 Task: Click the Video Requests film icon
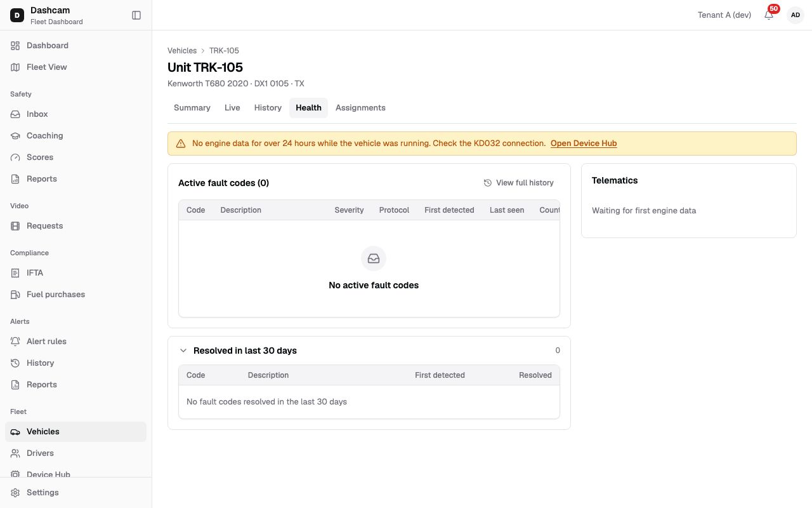[15, 226]
